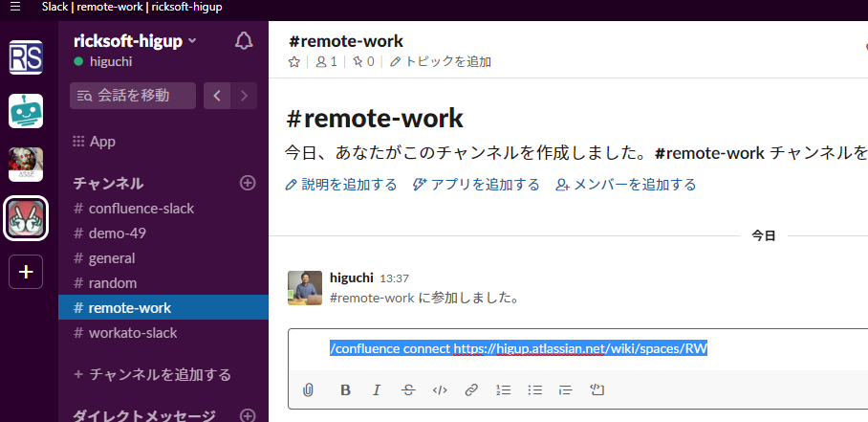Open the hamburger menu in title bar
This screenshot has width=868, height=422.
pos(15,8)
